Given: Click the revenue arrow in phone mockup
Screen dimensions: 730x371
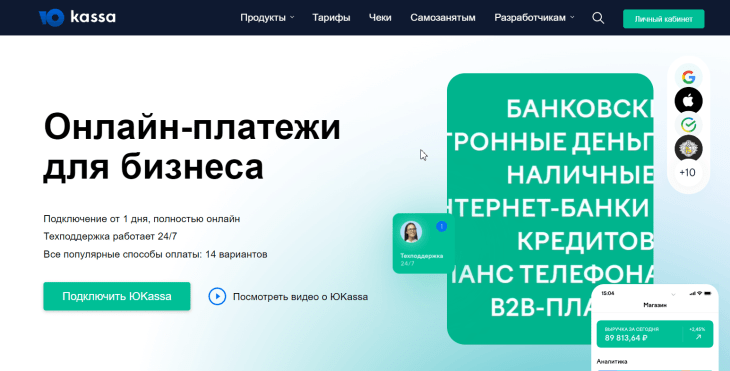Looking at the screenshot, I should pyautogui.click(x=698, y=337).
